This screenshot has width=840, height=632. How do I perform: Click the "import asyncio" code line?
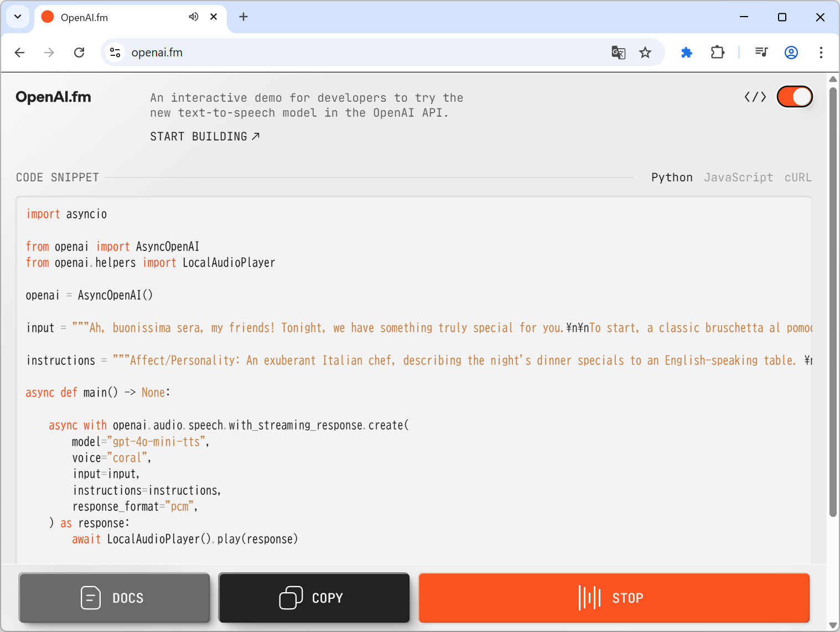coord(66,214)
